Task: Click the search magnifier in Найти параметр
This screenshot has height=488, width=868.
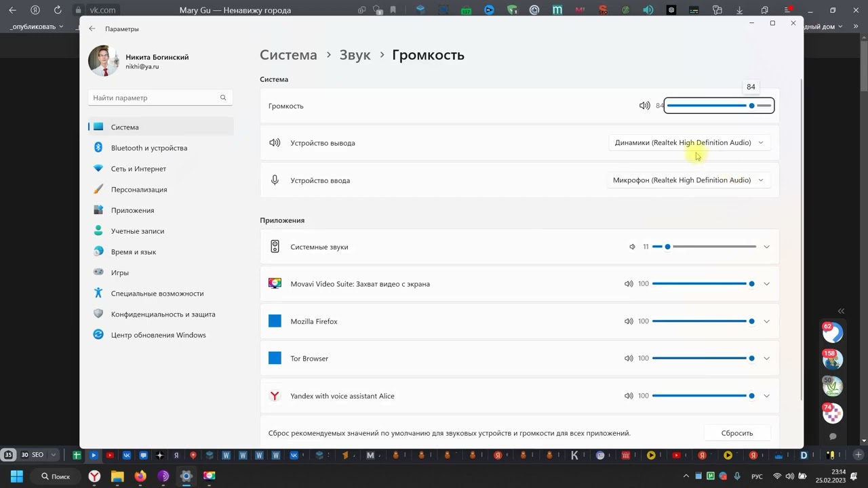Action: (x=223, y=98)
